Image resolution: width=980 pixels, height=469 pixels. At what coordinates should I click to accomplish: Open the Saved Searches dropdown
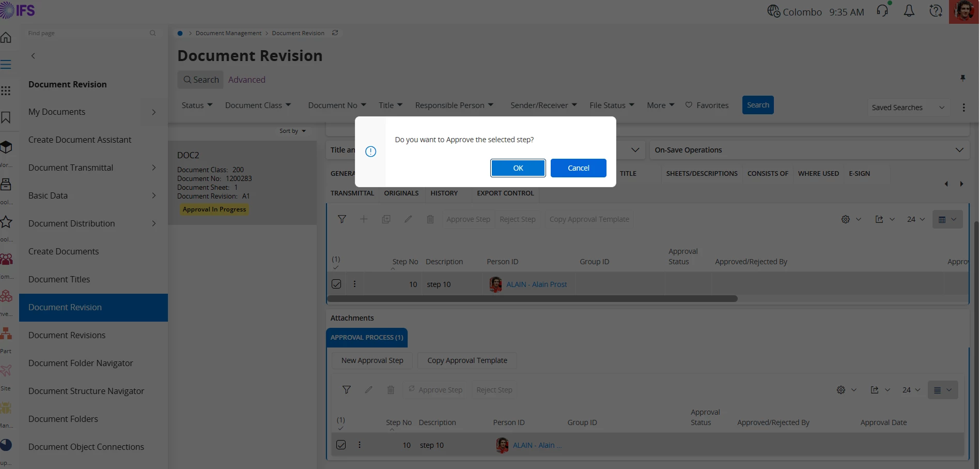pyautogui.click(x=908, y=108)
